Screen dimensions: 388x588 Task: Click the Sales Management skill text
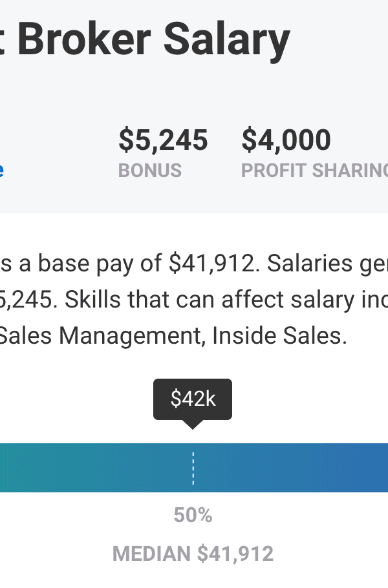(x=100, y=336)
